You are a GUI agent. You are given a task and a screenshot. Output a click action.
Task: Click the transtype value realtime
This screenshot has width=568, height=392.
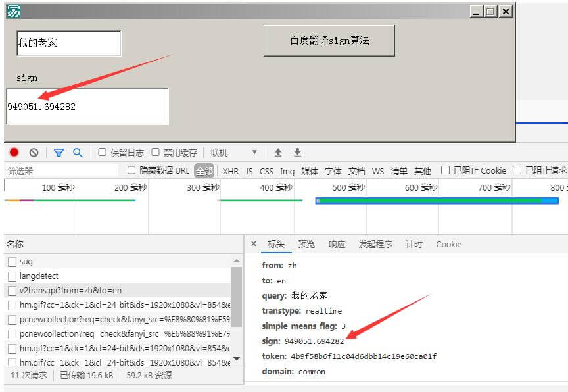323,311
